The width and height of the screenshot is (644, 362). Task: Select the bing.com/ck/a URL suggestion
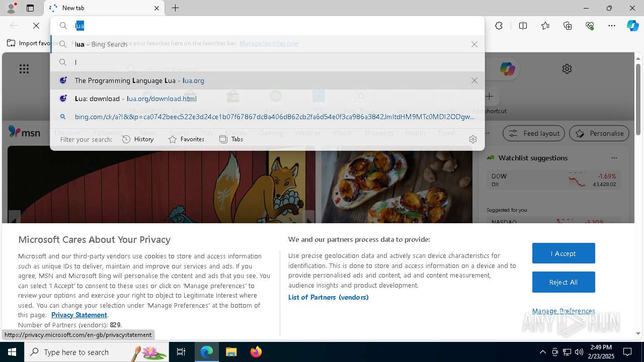point(267,117)
